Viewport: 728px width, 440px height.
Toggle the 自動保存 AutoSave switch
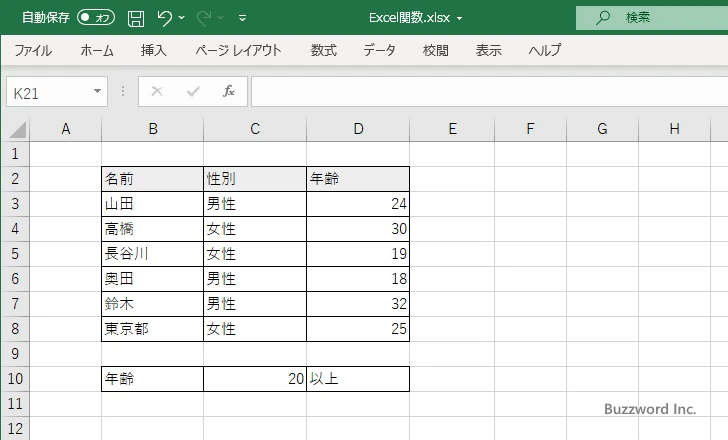point(96,18)
